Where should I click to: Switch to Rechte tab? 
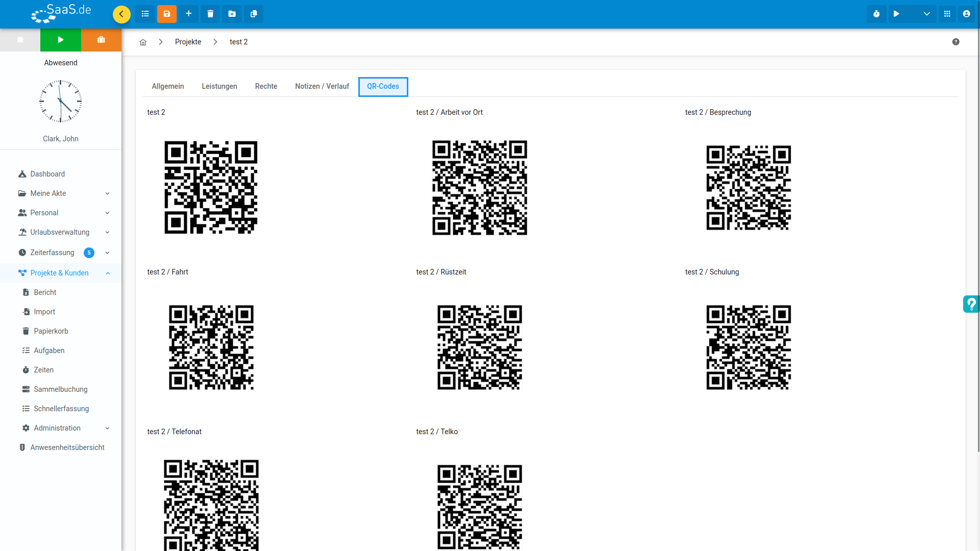(x=266, y=86)
